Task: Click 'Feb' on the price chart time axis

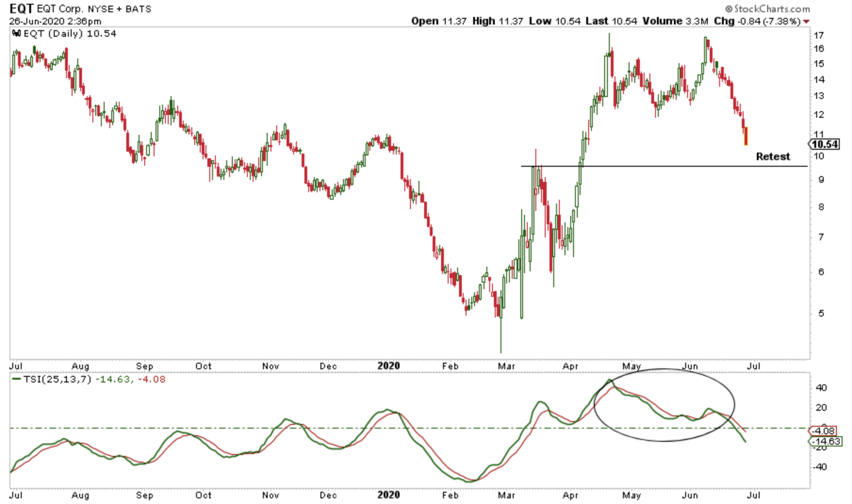Action: click(450, 366)
